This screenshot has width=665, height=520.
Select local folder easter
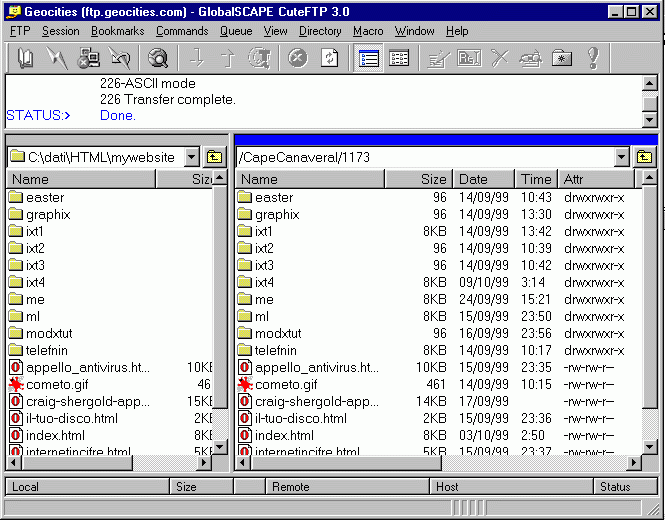click(x=45, y=197)
